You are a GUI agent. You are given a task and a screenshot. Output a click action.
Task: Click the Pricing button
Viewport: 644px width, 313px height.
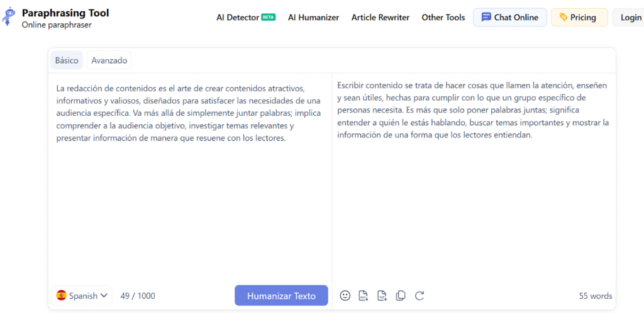[579, 18]
